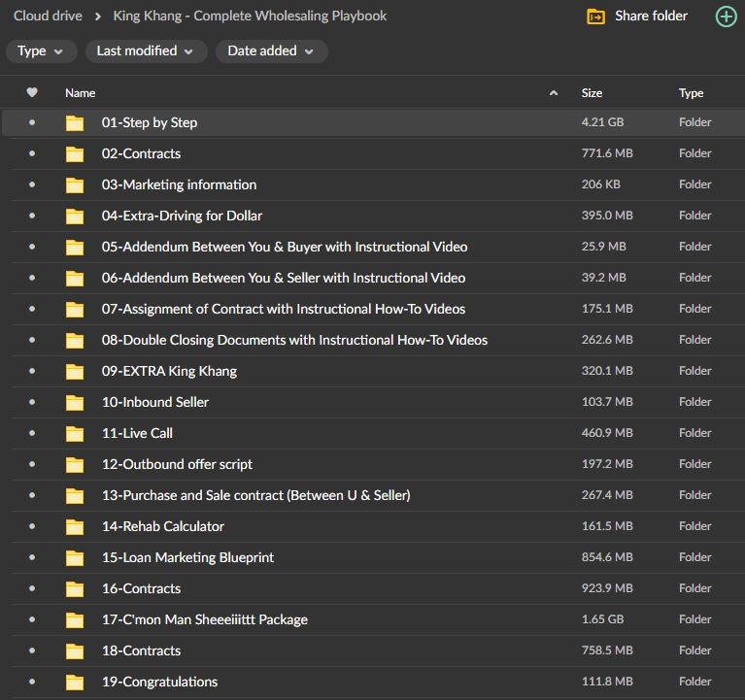Viewport: 745px width, 700px height.
Task: Toggle favorite dot for 10-Inbound Seller
Action: click(x=32, y=402)
